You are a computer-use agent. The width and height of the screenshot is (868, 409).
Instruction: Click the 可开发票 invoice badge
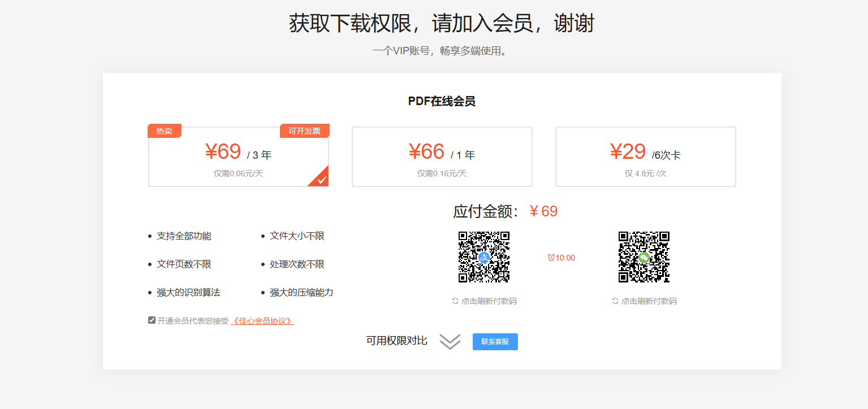point(305,130)
